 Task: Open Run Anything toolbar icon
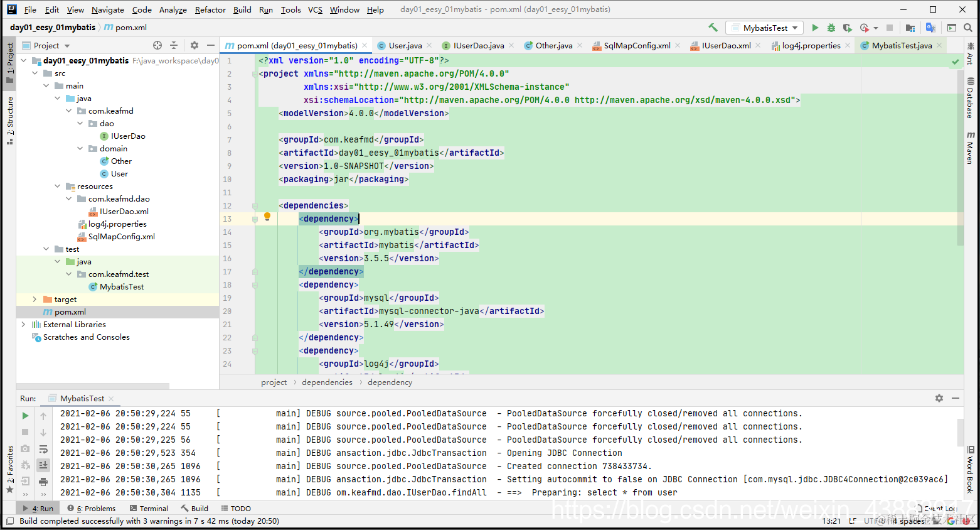point(952,28)
